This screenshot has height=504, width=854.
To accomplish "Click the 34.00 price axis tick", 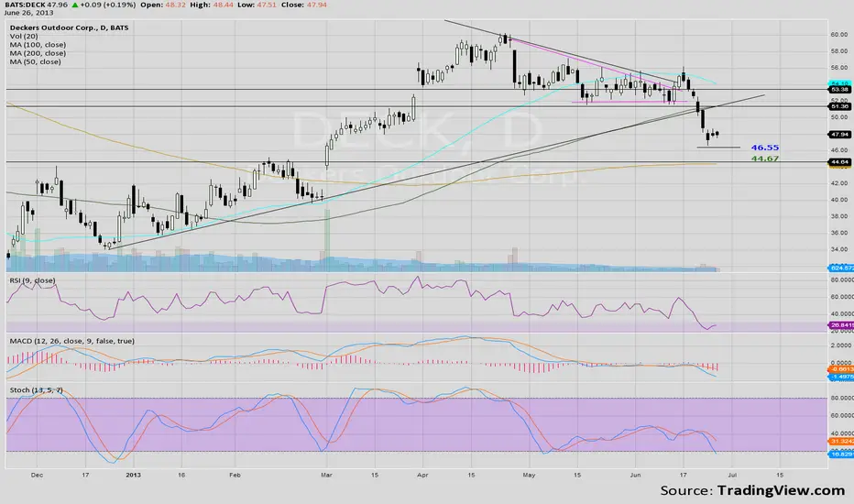I will pyautogui.click(x=838, y=249).
